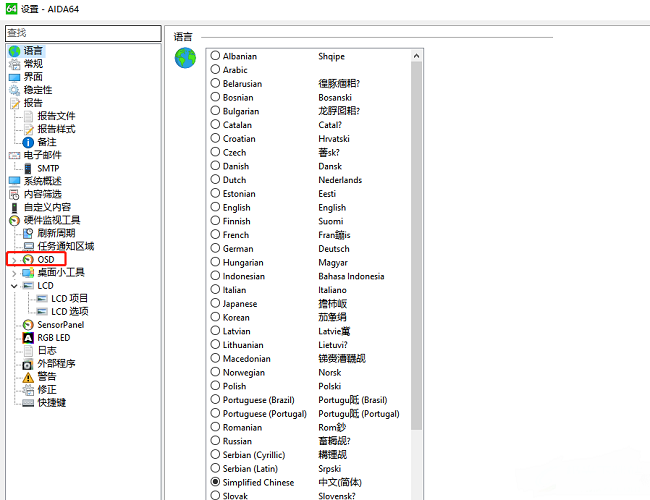Open the SMTP settings item
650x500 pixels.
coord(48,168)
